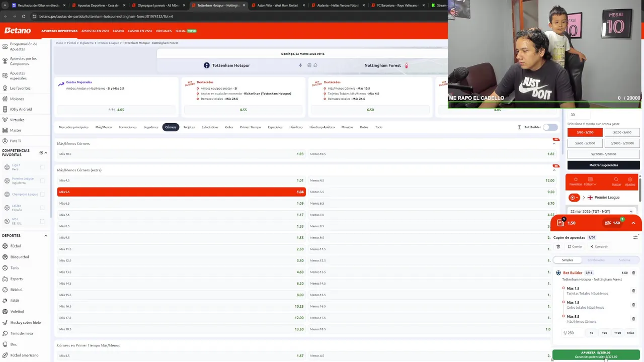This screenshot has height=362, width=644.
Task: Switch to the Goles market tab
Action: (229, 127)
